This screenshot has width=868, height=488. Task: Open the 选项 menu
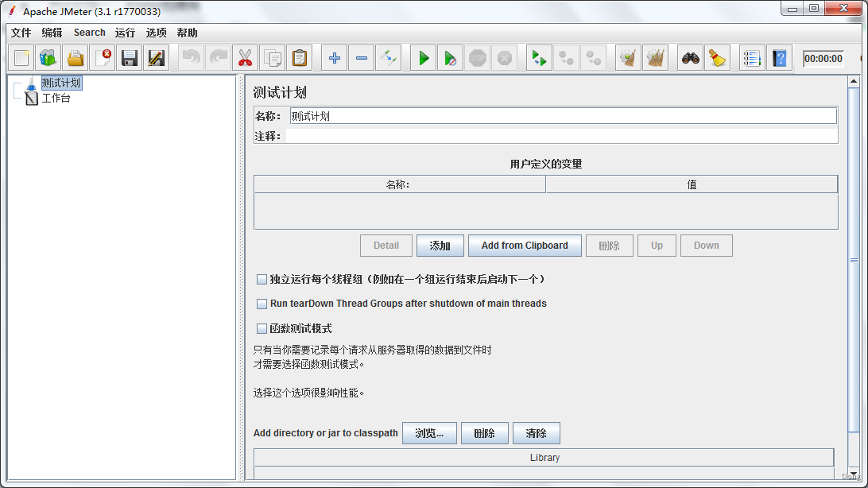point(156,33)
